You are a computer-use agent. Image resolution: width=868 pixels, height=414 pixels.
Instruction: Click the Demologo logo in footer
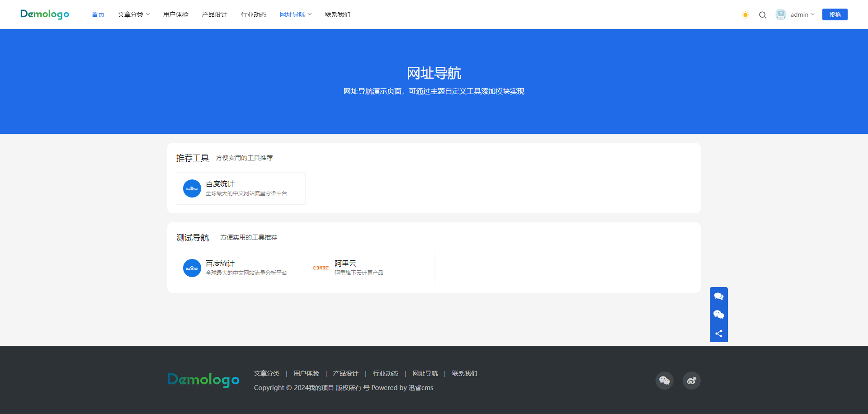pyautogui.click(x=203, y=380)
